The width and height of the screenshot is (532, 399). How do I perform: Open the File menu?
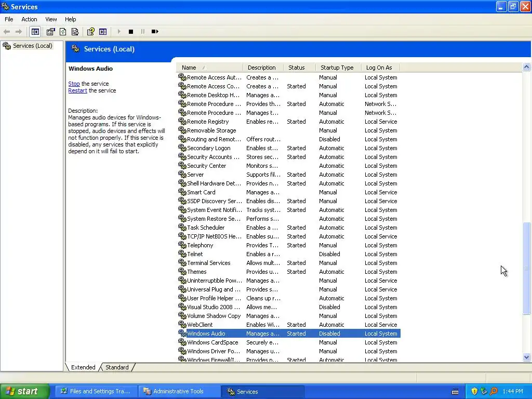click(9, 19)
